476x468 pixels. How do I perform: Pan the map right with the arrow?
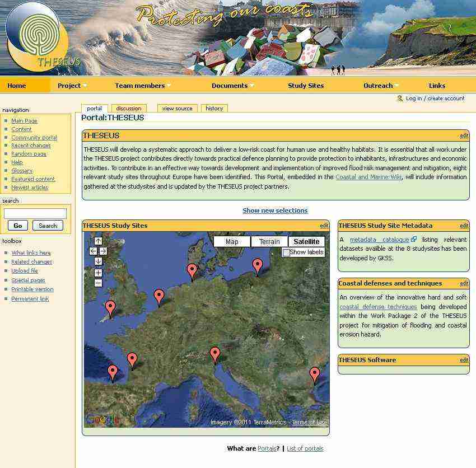pos(103,251)
